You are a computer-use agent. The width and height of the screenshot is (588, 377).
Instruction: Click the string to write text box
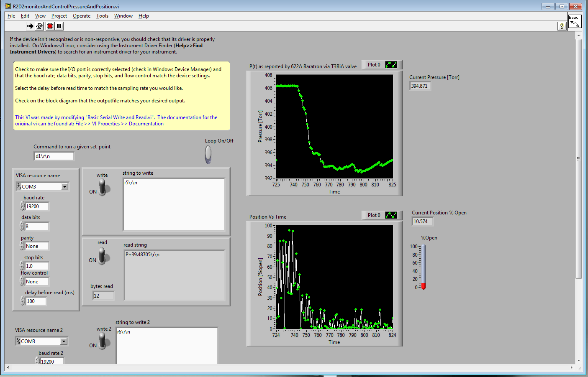[174, 204]
